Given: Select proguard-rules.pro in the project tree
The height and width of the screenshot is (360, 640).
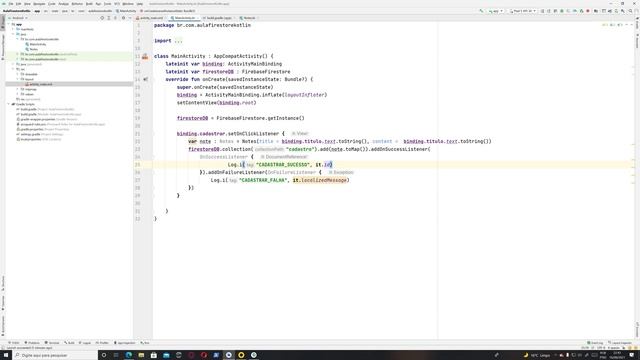Looking at the screenshot, I should click(x=61, y=124).
